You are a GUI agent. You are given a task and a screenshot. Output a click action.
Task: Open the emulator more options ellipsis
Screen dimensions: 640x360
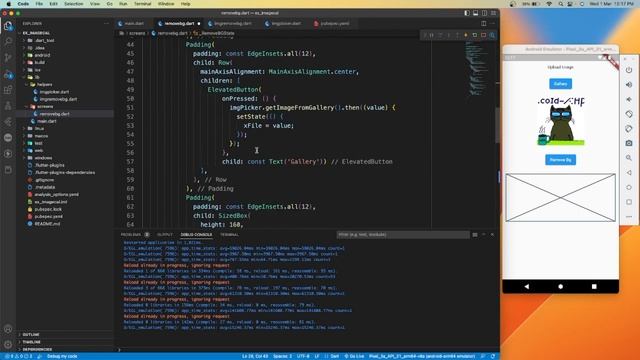pos(629,217)
